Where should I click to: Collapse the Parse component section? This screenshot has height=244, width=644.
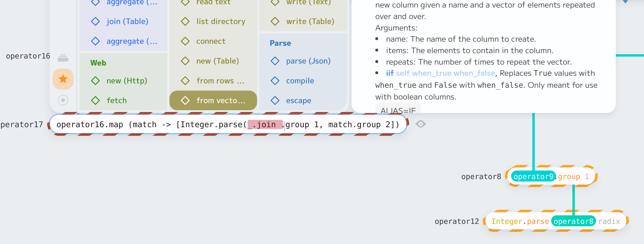[280, 43]
